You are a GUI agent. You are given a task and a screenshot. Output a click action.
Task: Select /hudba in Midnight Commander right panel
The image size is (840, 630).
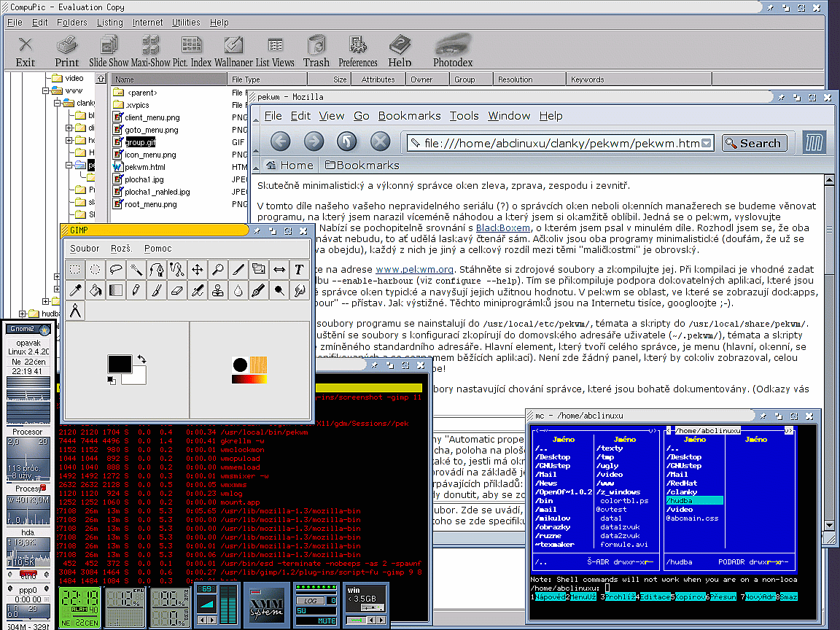[694, 501]
